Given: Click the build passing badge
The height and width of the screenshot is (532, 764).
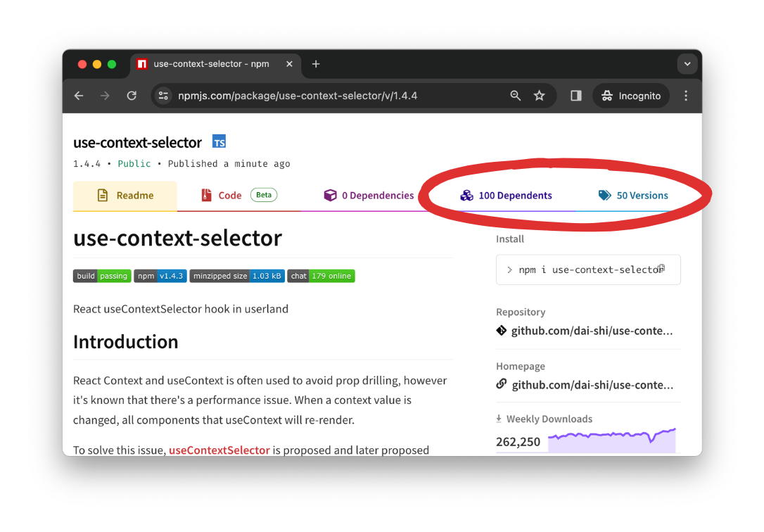Looking at the screenshot, I should coord(102,276).
